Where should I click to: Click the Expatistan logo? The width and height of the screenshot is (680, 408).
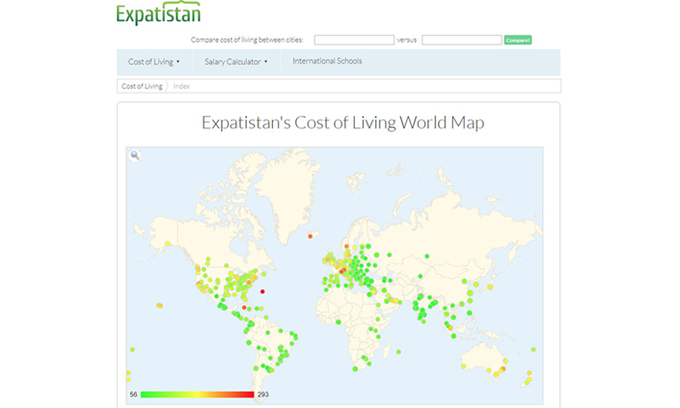[158, 13]
